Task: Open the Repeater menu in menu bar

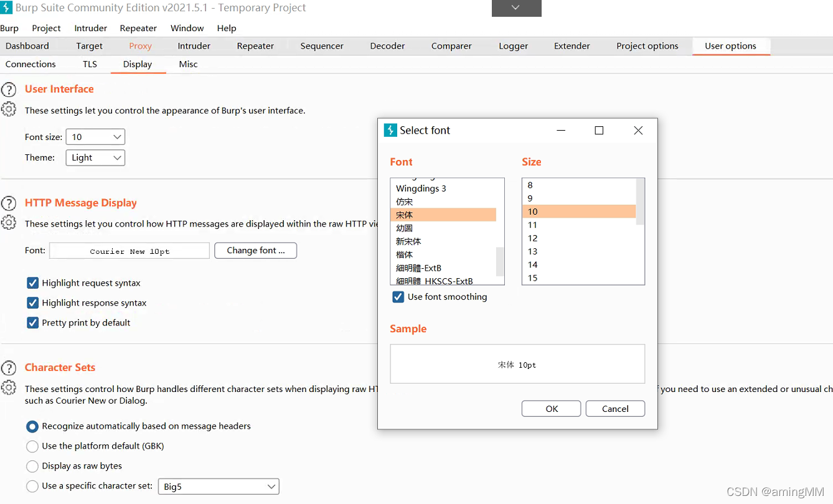Action: pos(138,28)
